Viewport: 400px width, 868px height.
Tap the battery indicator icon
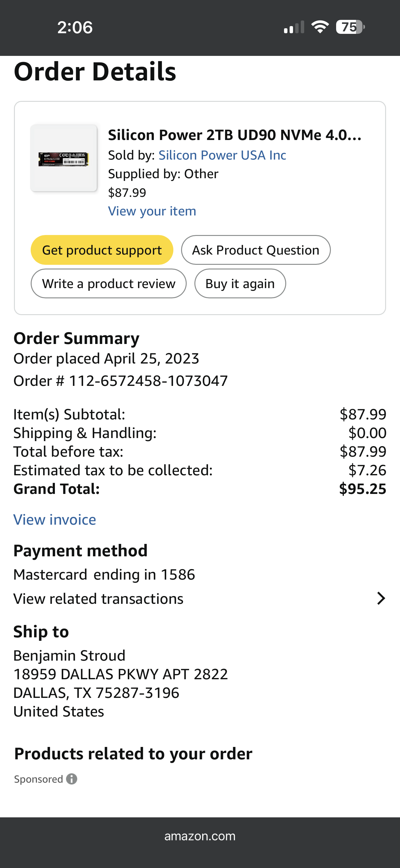(x=350, y=27)
